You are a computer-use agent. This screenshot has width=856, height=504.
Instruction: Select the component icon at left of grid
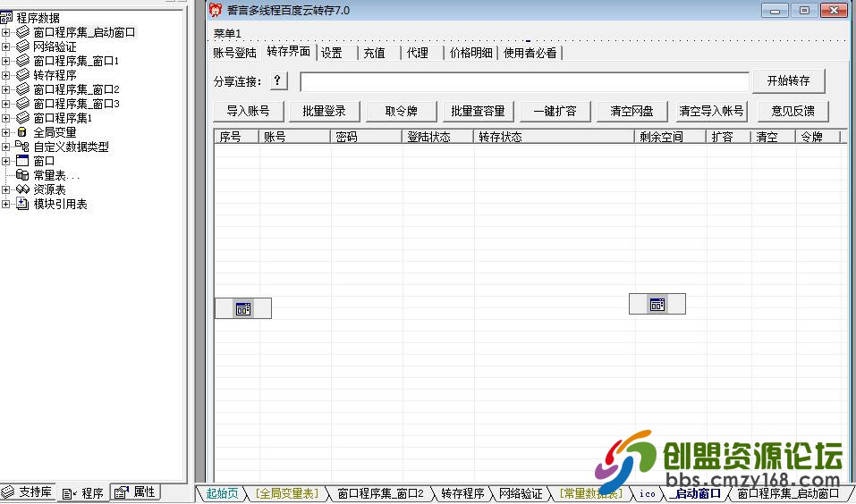[x=243, y=308]
